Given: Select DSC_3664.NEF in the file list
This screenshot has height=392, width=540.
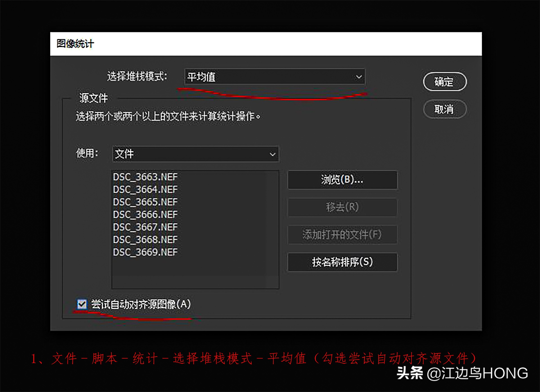Looking at the screenshot, I should coord(145,189).
